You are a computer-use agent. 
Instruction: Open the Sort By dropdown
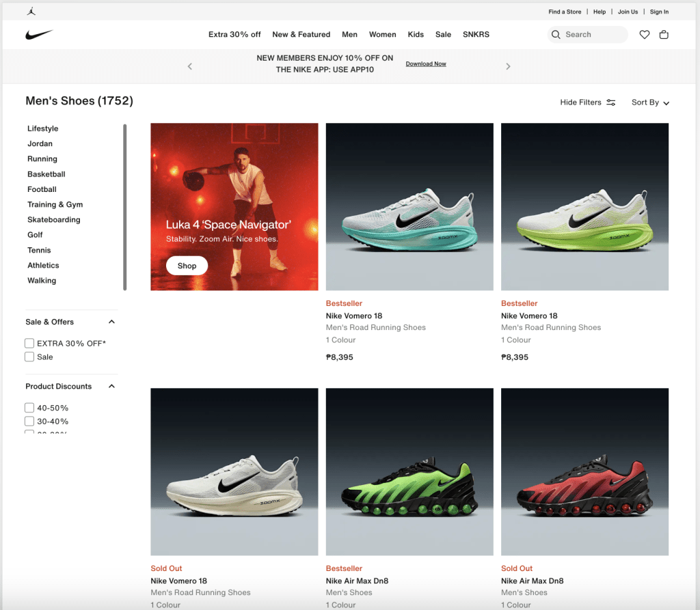coord(650,102)
